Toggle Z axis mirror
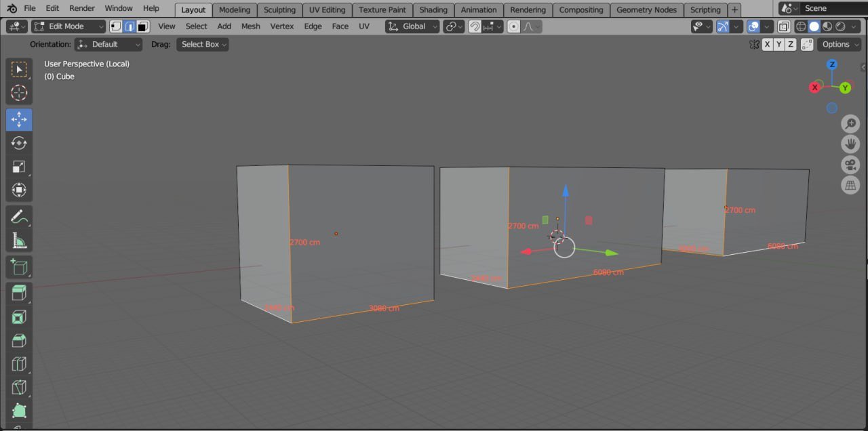Viewport: 868px width, 431px height. pos(791,44)
